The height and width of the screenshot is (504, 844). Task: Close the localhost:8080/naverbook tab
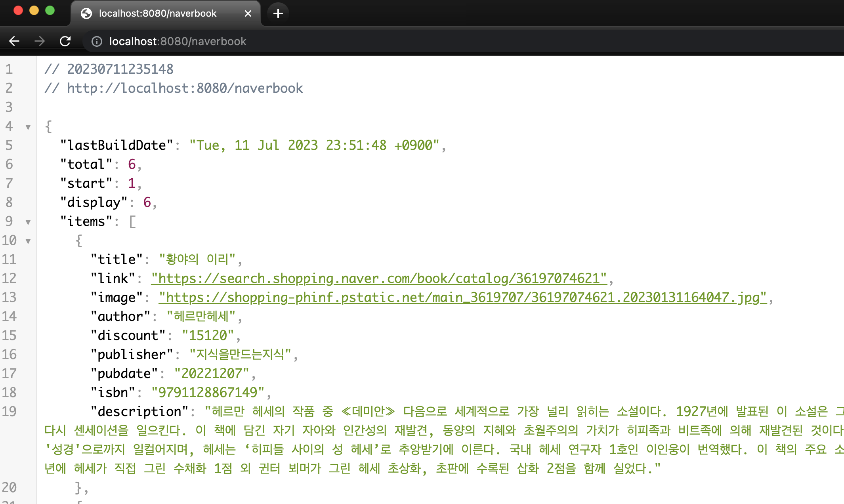(x=248, y=13)
